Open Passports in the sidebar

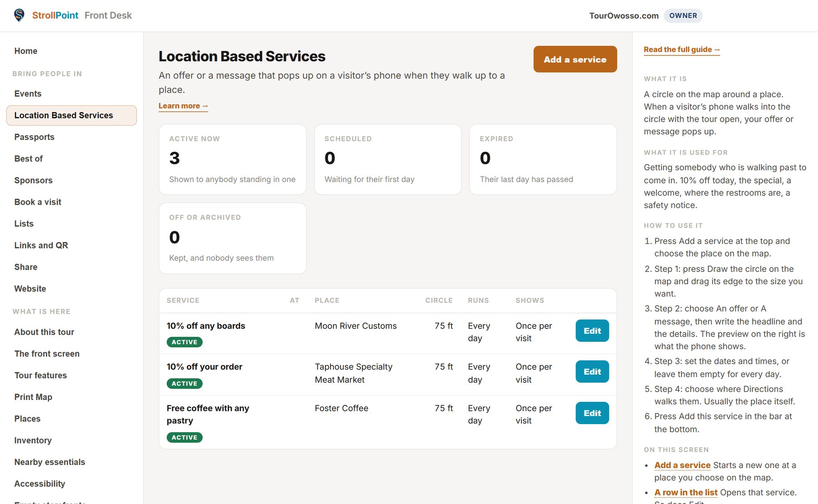pyautogui.click(x=34, y=137)
